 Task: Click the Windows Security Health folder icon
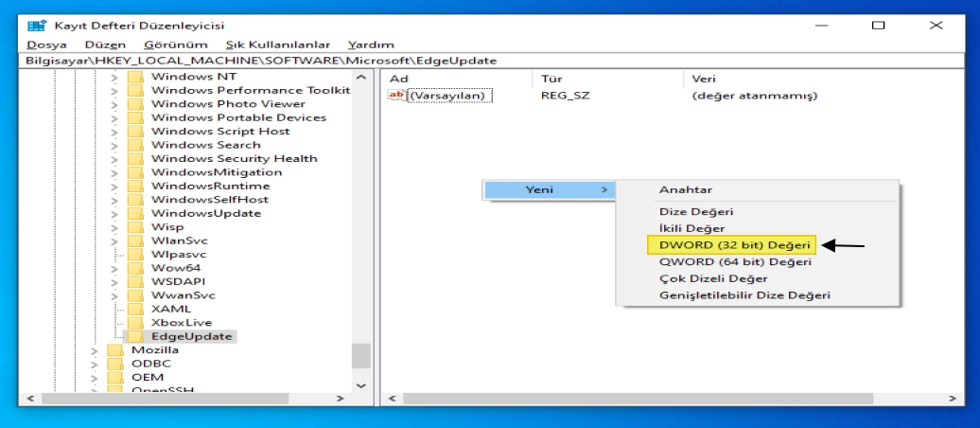[135, 159]
